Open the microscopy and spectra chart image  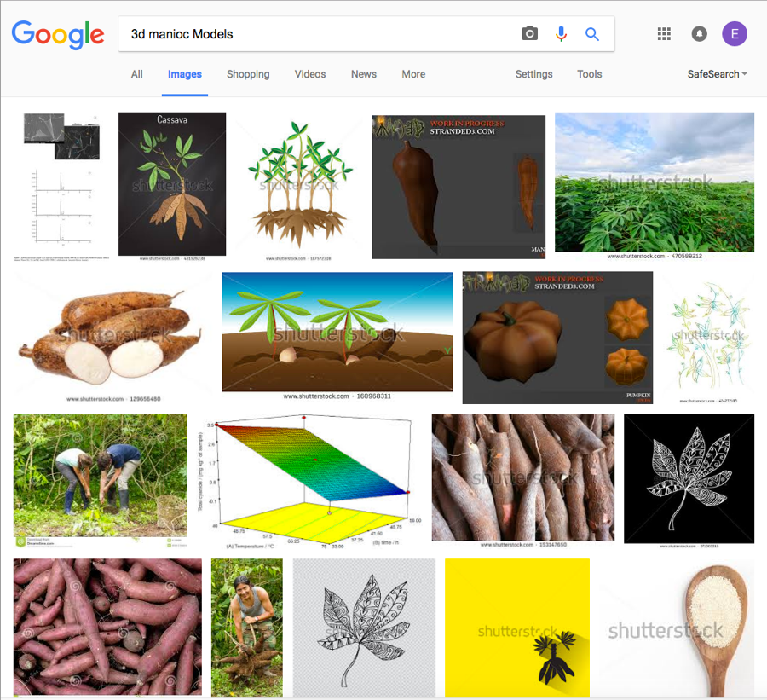(61, 187)
